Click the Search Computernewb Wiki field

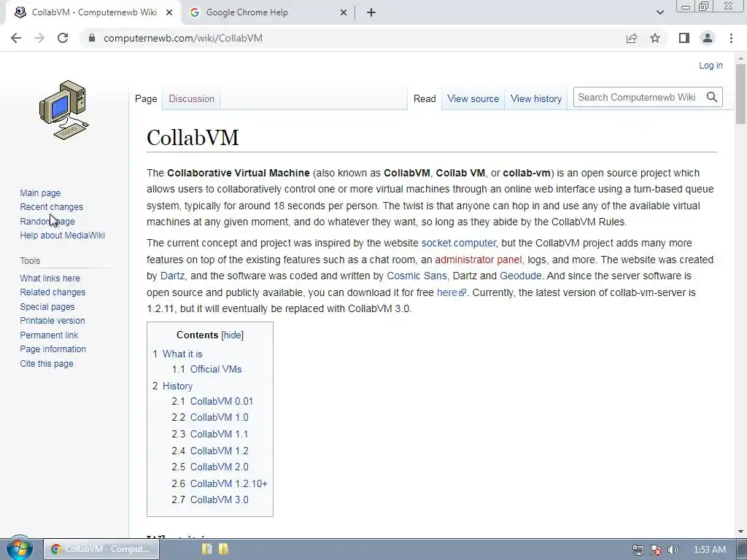638,97
